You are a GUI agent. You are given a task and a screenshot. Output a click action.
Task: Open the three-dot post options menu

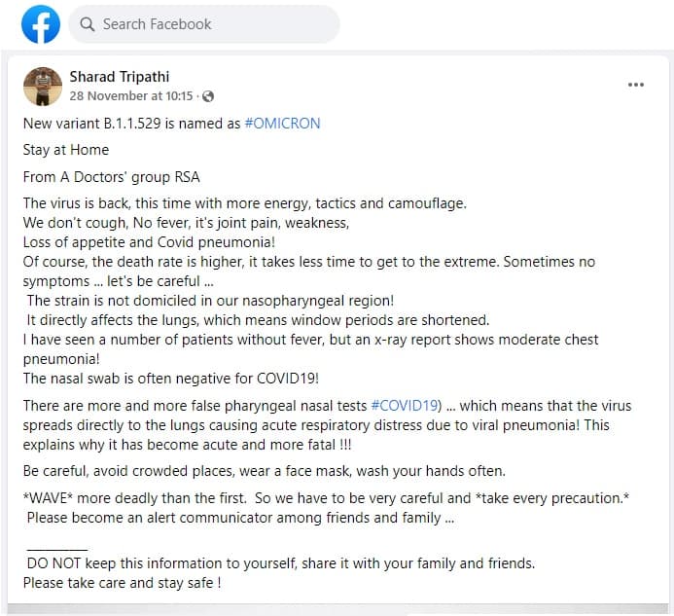[636, 85]
